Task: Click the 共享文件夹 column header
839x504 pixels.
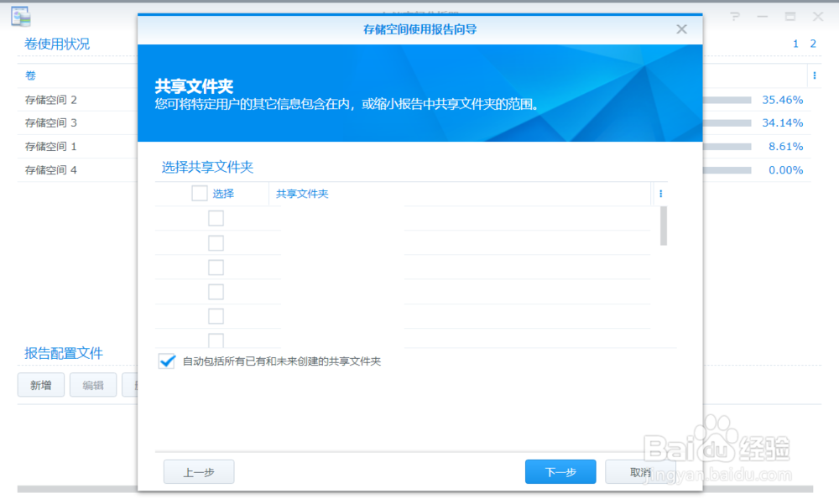Action: 300,194
